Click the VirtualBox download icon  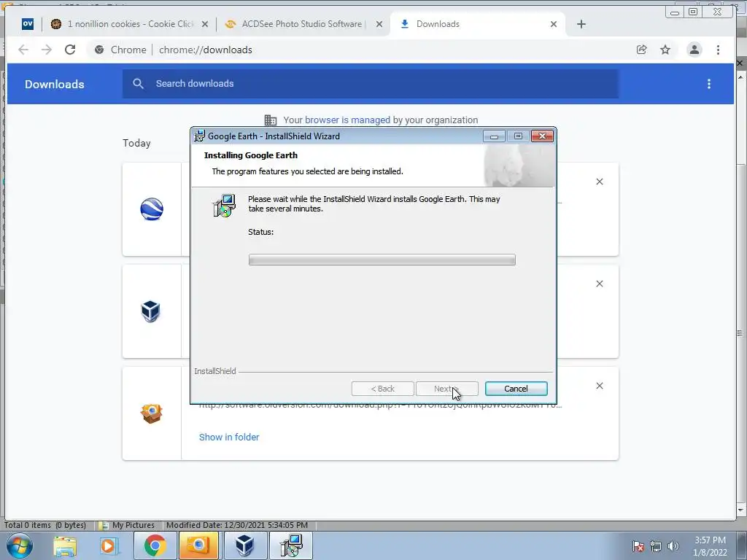(151, 311)
